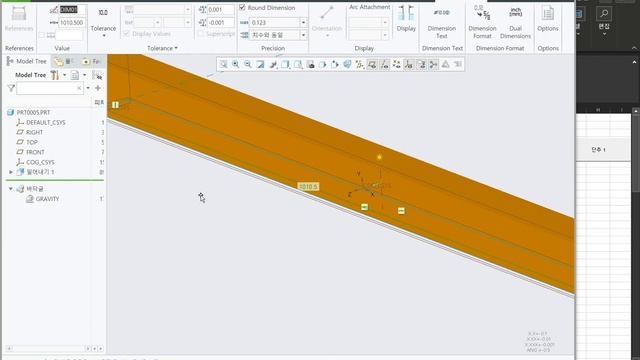The height and width of the screenshot is (360, 640).
Task: Click the Options ribbon button
Action: 548,18
